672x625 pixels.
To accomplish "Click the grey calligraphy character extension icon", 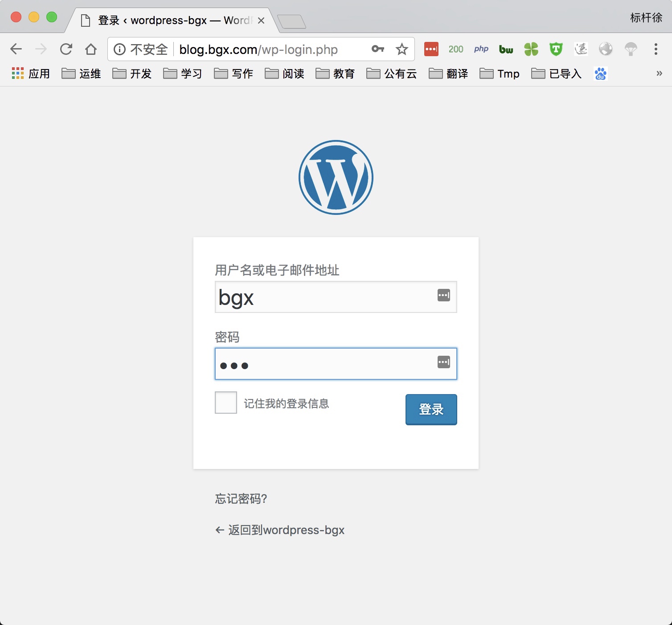I will (x=581, y=49).
